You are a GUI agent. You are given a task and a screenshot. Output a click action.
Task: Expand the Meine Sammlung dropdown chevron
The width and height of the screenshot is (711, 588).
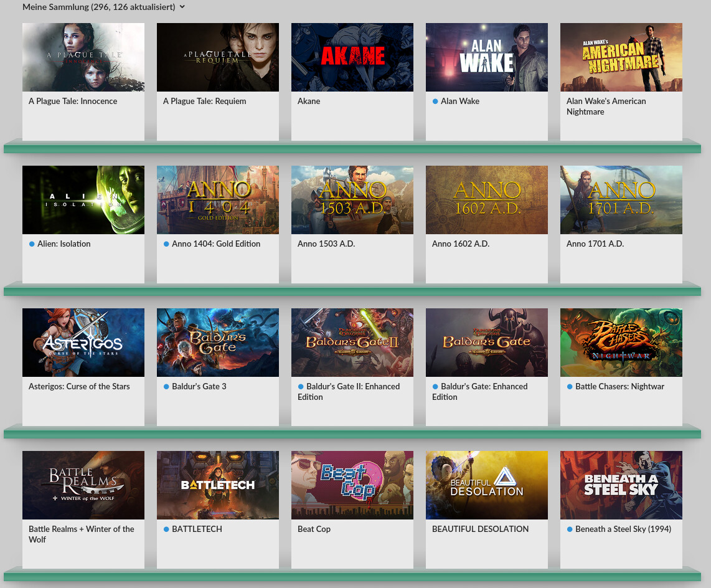tap(182, 7)
